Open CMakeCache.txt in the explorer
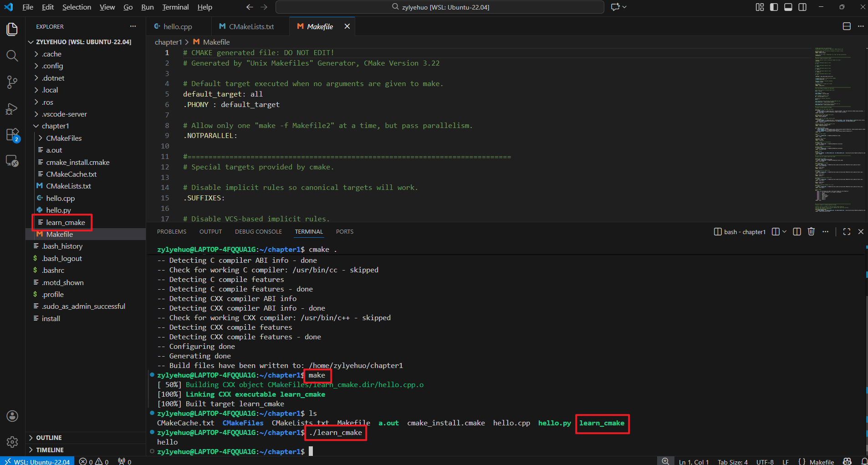Screen dimensions: 868x465 [x=86, y=174]
